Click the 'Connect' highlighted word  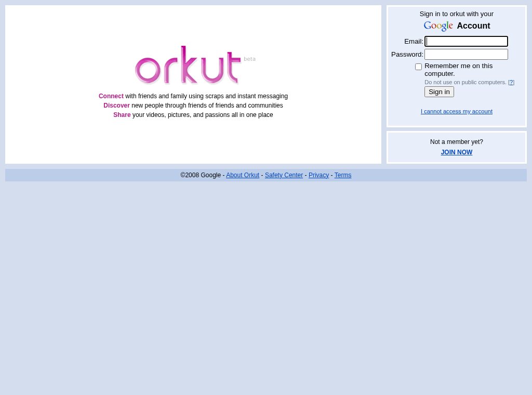[x=111, y=96]
